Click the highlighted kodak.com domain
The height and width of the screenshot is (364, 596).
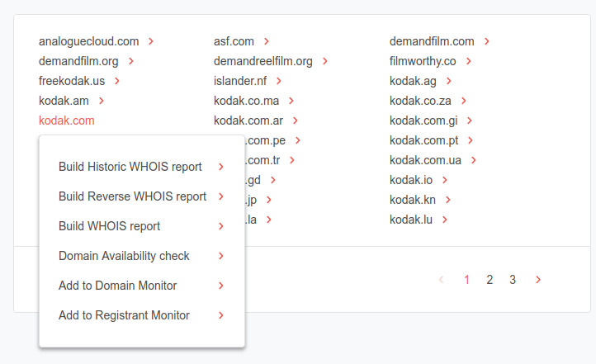[x=67, y=121]
